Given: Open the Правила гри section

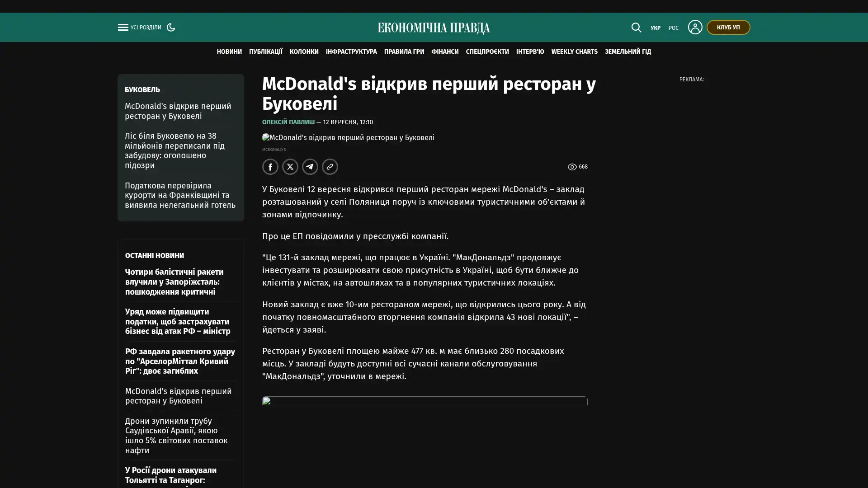Looking at the screenshot, I should coord(404,52).
